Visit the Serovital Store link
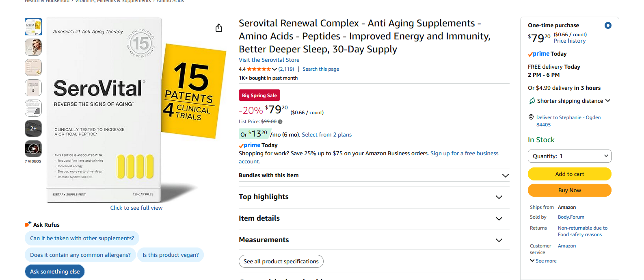Image resolution: width=644 pixels, height=280 pixels. click(269, 60)
